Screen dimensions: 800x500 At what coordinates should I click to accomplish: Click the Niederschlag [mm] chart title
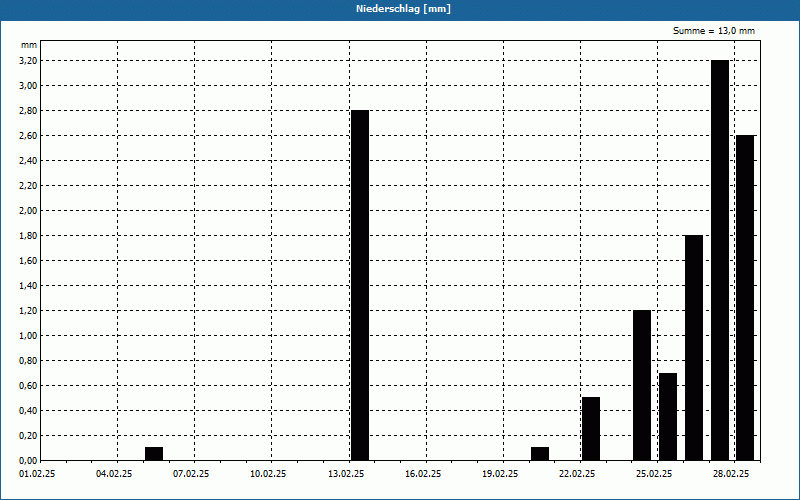[403, 9]
